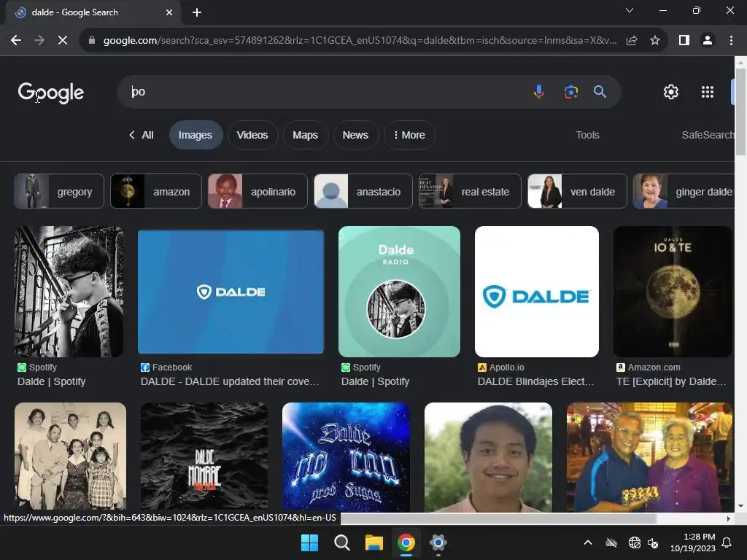
Task: Click the muted volume tray icon
Action: click(x=653, y=542)
